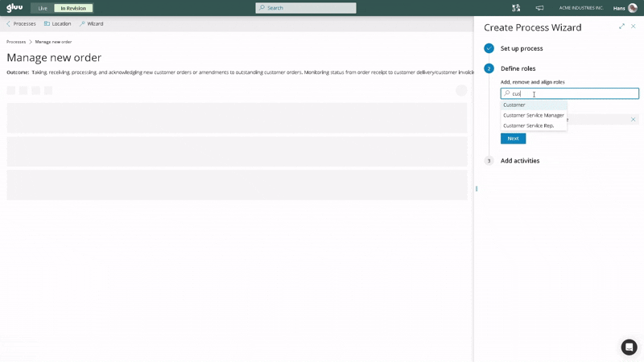This screenshot has width=644, height=362.
Task: Click the roles search input field
Action: pos(572,93)
